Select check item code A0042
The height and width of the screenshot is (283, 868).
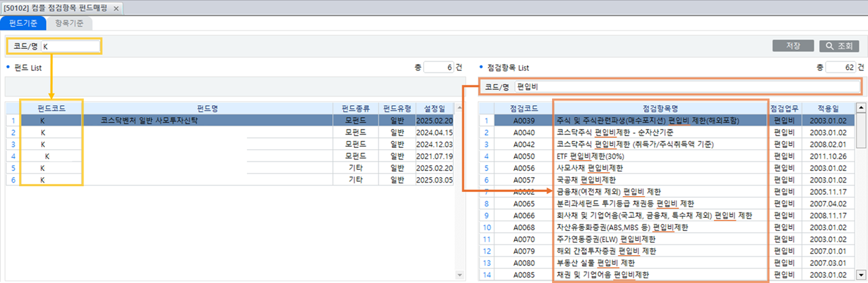tap(524, 145)
